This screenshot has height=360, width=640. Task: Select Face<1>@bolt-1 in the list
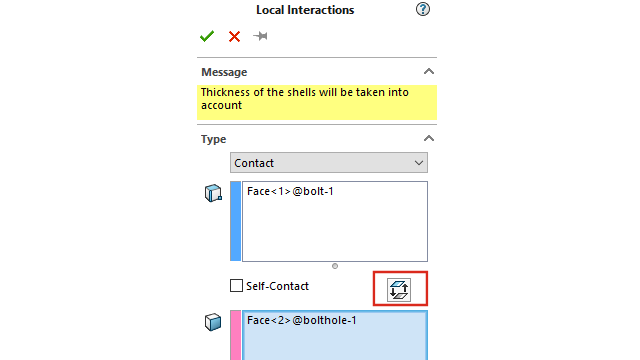[290, 191]
